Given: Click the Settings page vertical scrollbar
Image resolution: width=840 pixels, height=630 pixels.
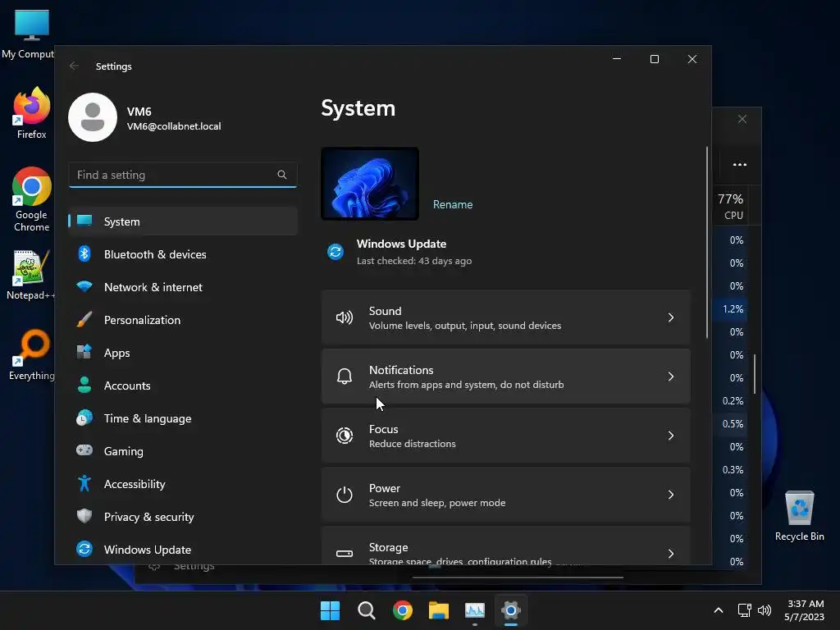Looking at the screenshot, I should [x=706, y=242].
